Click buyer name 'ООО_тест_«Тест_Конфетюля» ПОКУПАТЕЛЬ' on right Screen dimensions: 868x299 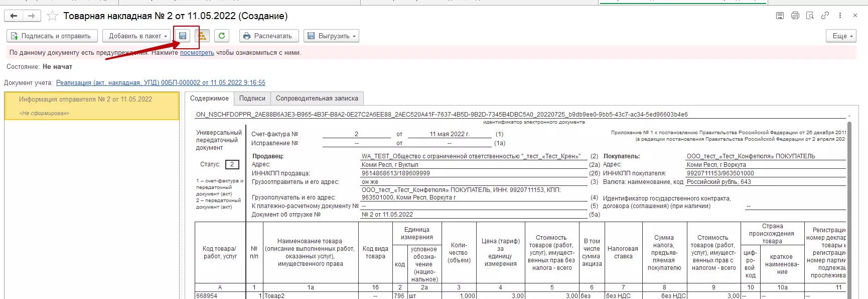coord(751,156)
